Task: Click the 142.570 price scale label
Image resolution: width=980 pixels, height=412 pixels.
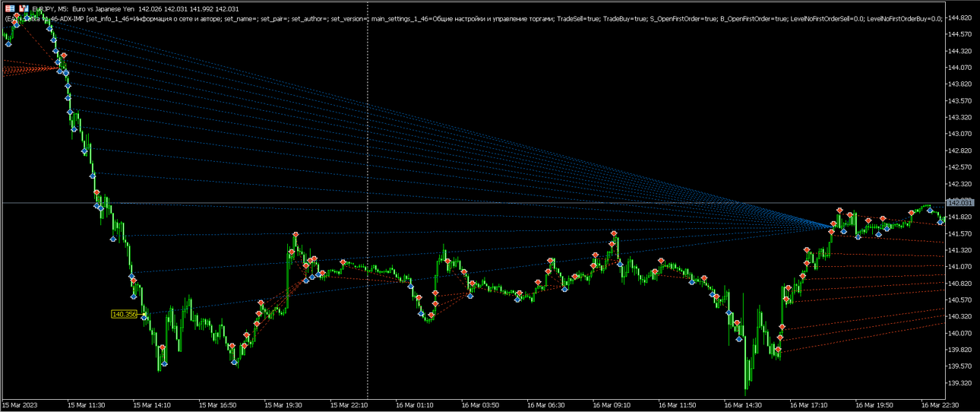Action: (960, 167)
